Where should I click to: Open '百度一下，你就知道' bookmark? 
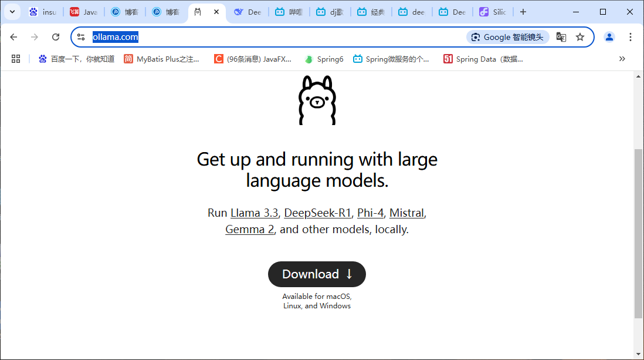click(x=76, y=59)
